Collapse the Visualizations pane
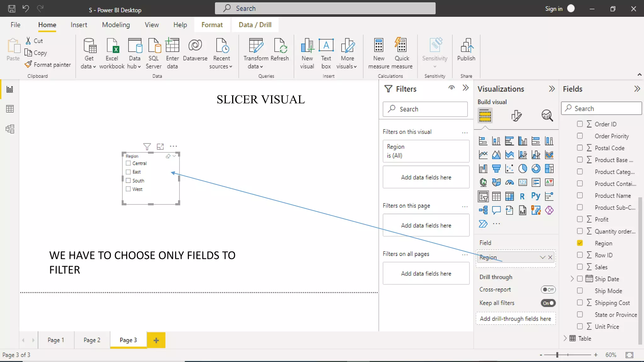644x362 pixels. click(x=552, y=89)
